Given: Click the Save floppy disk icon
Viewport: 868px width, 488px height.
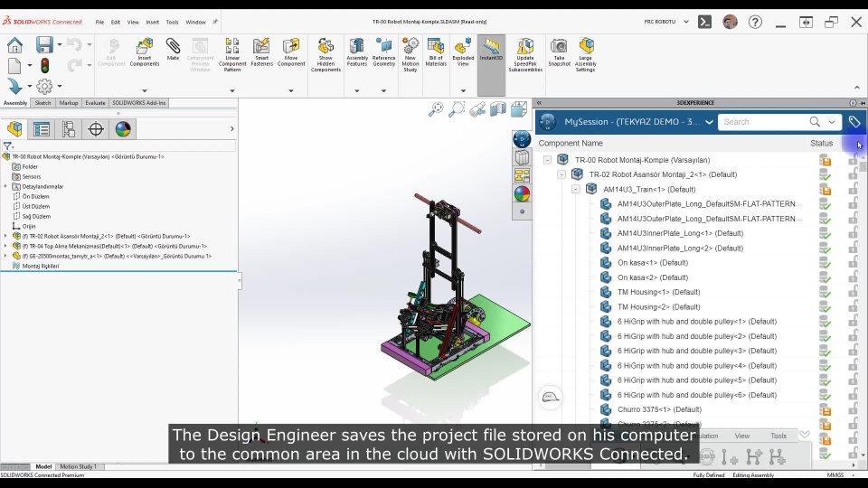Looking at the screenshot, I should click(x=44, y=44).
